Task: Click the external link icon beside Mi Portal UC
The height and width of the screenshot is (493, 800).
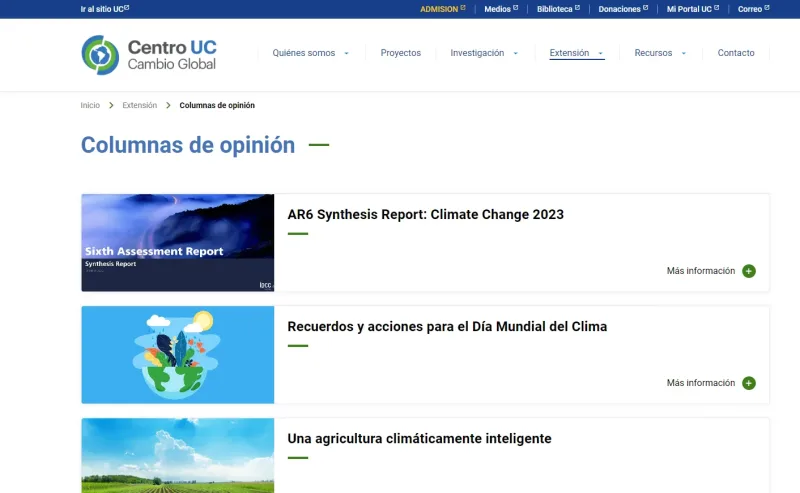Action: click(x=716, y=8)
